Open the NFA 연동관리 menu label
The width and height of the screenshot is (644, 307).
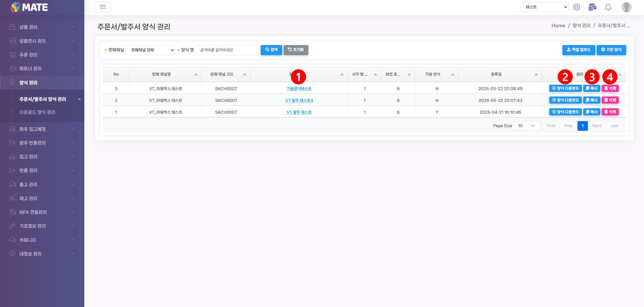point(33,212)
